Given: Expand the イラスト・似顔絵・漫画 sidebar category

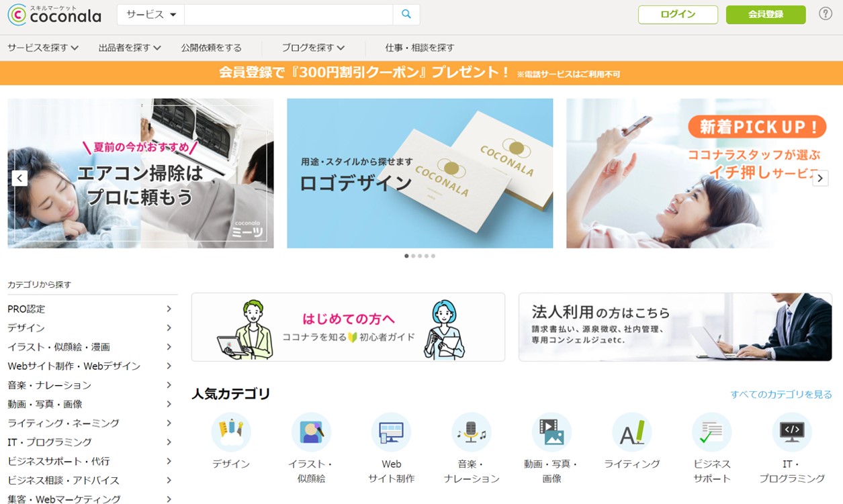Looking at the screenshot, I should pos(91,347).
